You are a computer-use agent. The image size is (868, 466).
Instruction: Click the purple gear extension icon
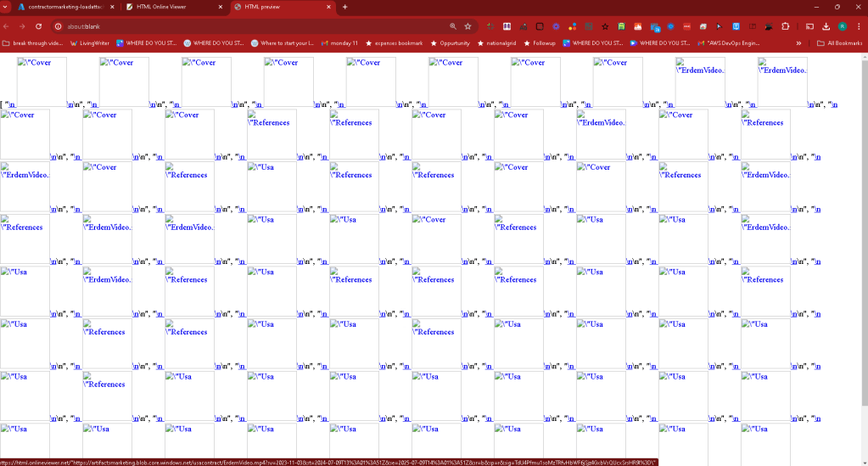coord(556,26)
